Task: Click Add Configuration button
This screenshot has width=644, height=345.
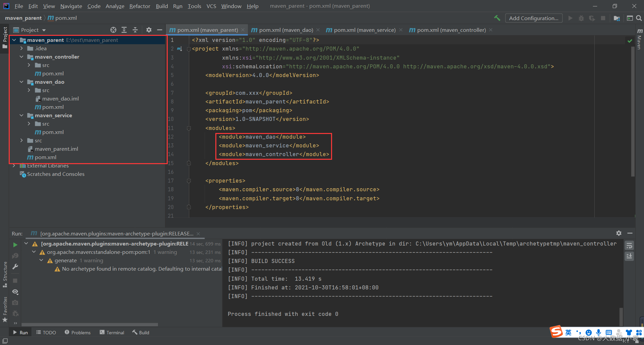Action: (534, 18)
